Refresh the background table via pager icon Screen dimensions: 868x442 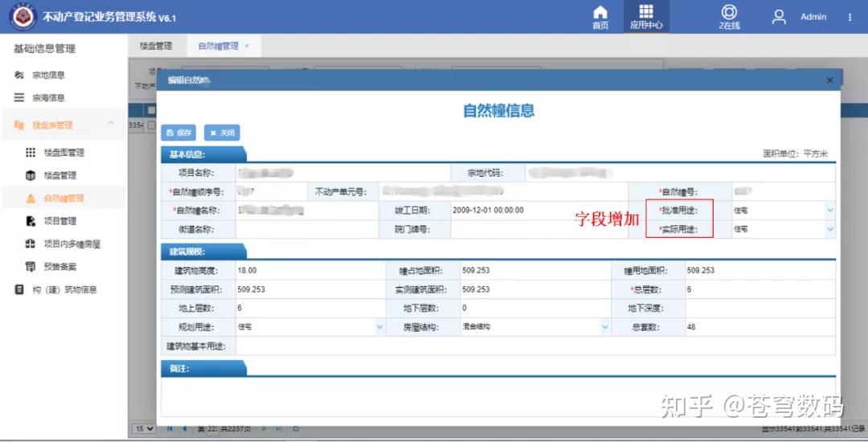tap(296, 428)
